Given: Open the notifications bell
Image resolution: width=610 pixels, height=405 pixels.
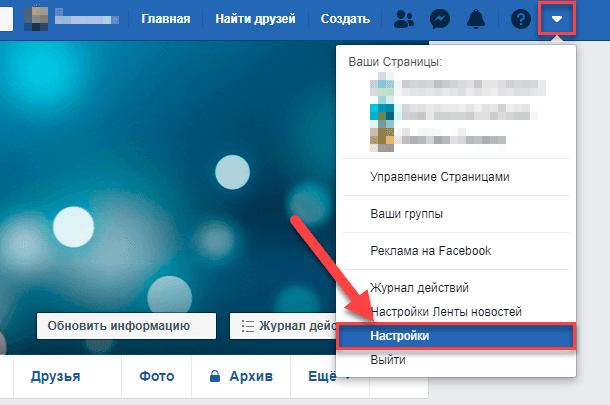Looking at the screenshot, I should point(476,19).
